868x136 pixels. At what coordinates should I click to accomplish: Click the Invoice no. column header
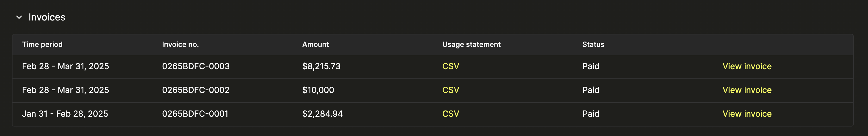click(180, 44)
